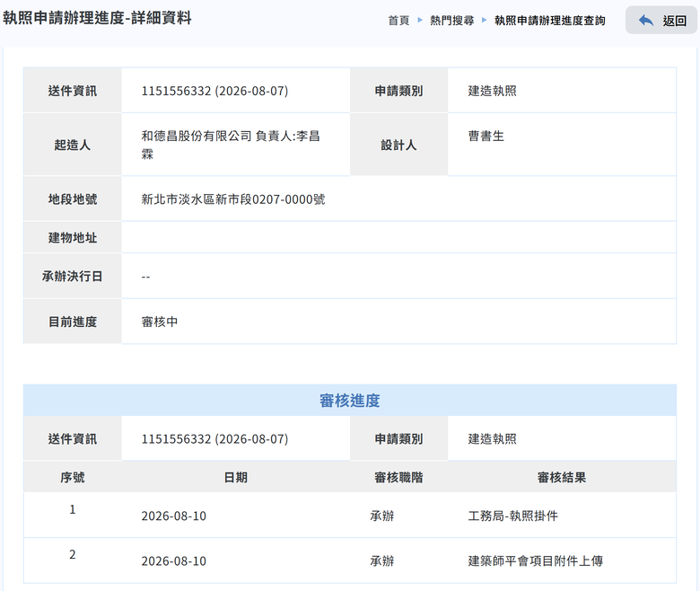The height and width of the screenshot is (591, 700).
Task: Select date 2026-08-10 in row 2
Action: pos(174,561)
